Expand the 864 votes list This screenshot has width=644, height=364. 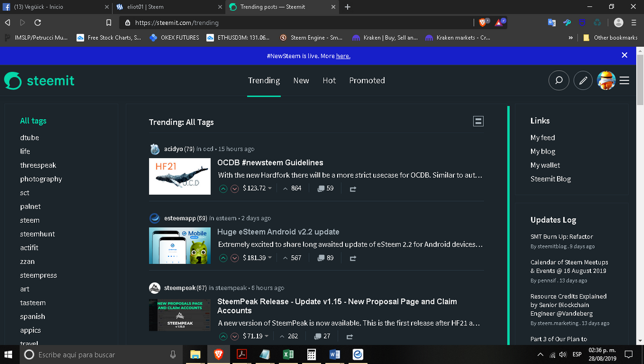(x=292, y=188)
